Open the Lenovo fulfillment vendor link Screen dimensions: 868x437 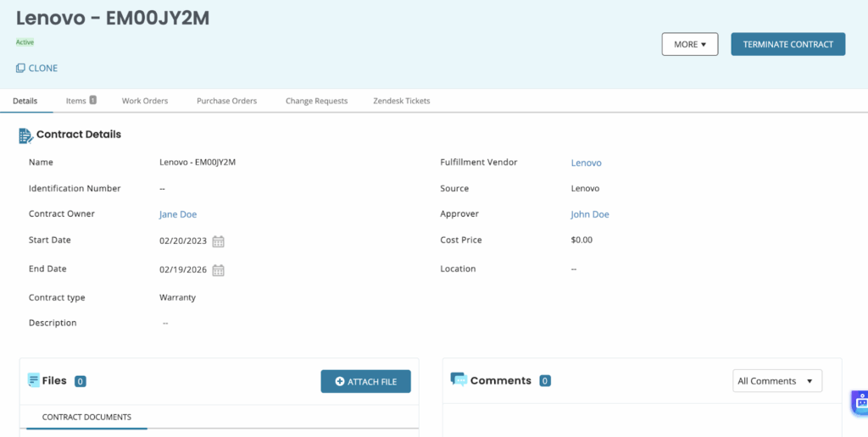pyautogui.click(x=587, y=163)
